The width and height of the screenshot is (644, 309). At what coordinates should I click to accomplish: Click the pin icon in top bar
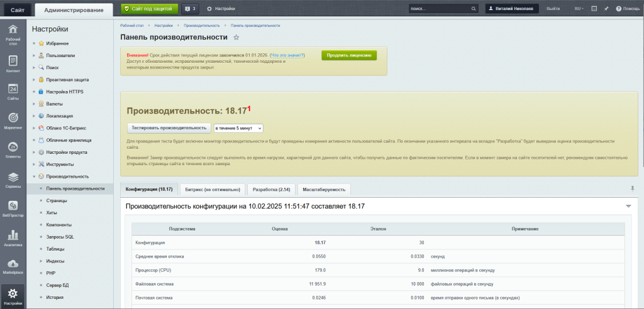tap(606, 9)
